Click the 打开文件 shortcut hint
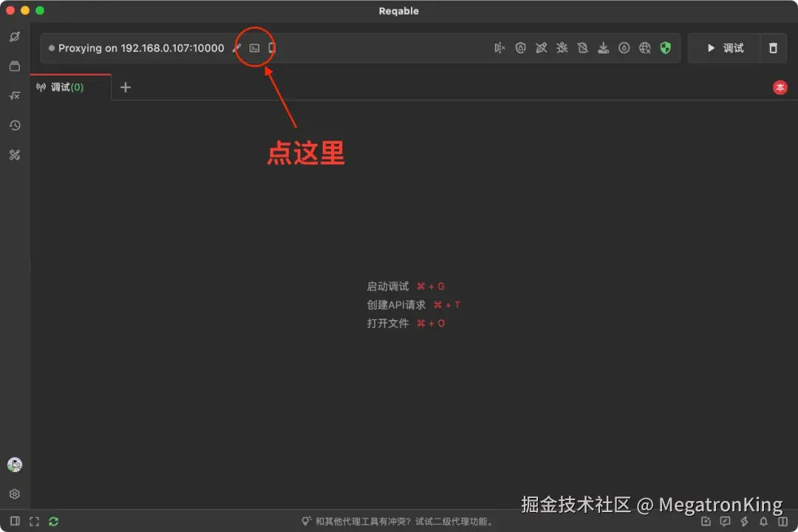The height and width of the screenshot is (532, 798). tap(406, 323)
